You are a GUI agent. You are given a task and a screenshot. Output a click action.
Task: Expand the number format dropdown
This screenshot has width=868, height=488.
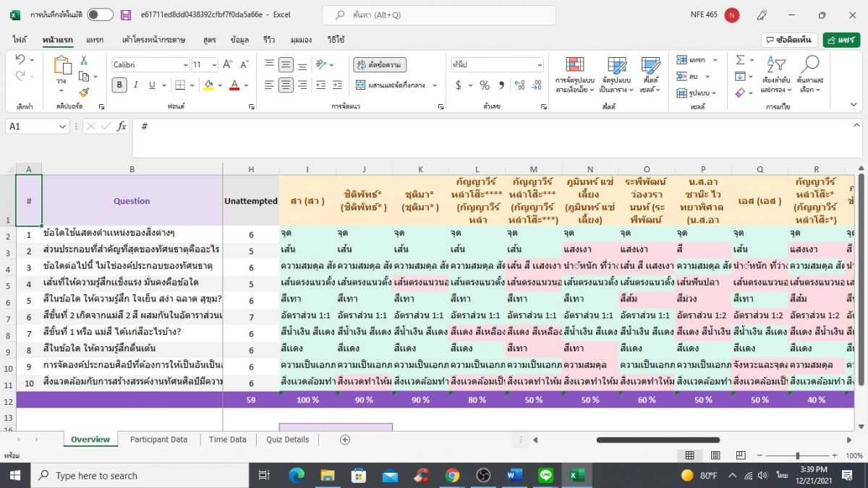point(538,65)
